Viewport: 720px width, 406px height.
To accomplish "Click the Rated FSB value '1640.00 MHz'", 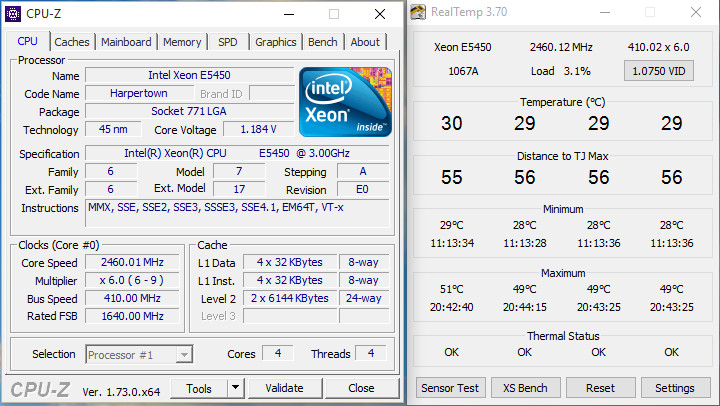I will 132,316.
